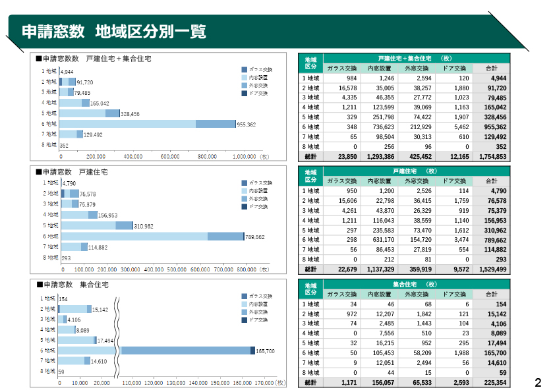Select the grand total cell 1,754,853
555x392 pixels.
(x=492, y=157)
